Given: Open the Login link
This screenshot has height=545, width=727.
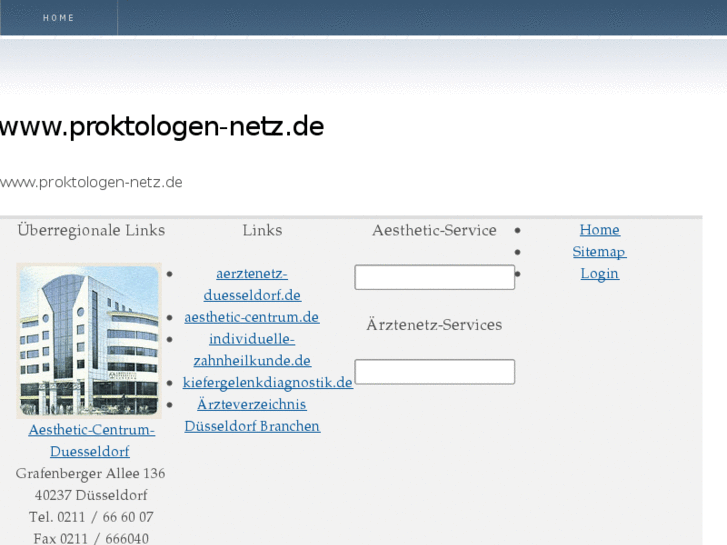Looking at the screenshot, I should point(599,274).
